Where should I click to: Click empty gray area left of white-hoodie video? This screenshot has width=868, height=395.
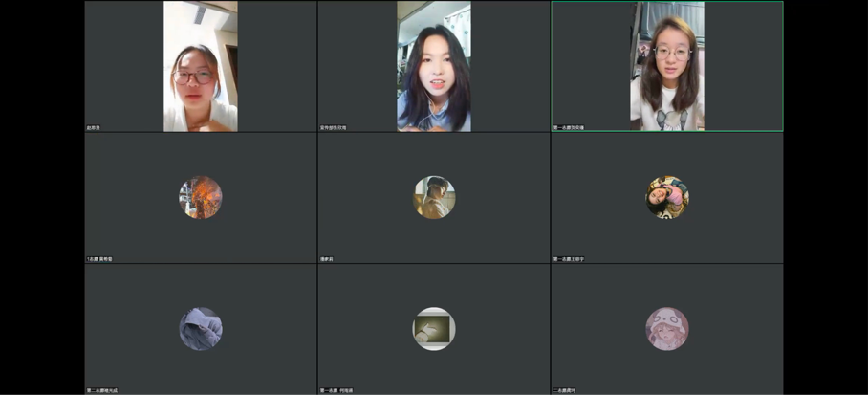[x=124, y=66]
